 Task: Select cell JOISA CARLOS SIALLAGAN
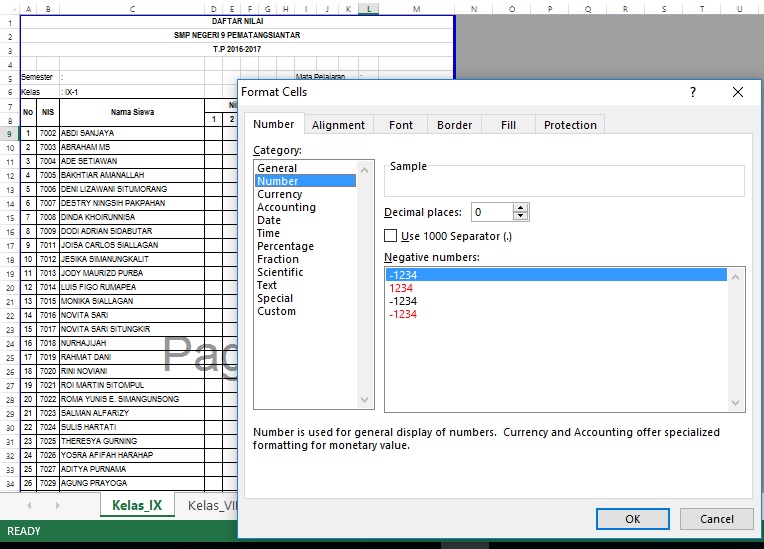pyautogui.click(x=132, y=245)
